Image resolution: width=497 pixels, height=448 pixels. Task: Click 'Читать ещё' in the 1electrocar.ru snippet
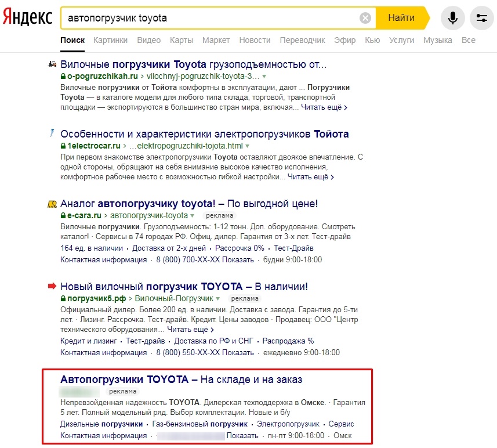[311, 177]
